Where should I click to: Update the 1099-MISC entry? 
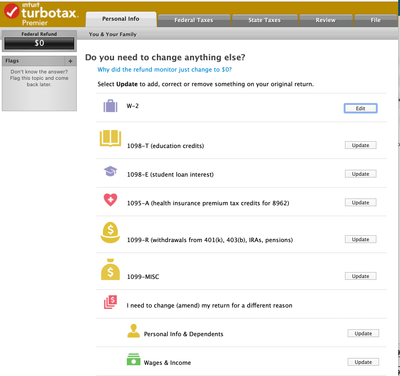pyautogui.click(x=361, y=276)
